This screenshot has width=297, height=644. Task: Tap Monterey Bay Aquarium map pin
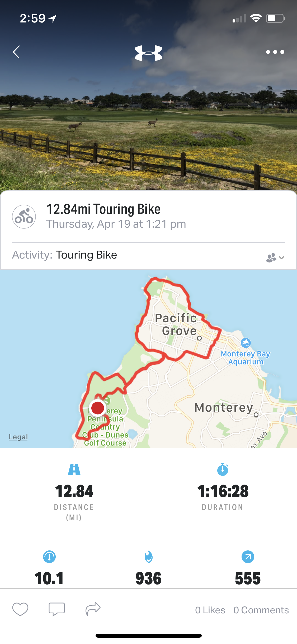point(246,343)
